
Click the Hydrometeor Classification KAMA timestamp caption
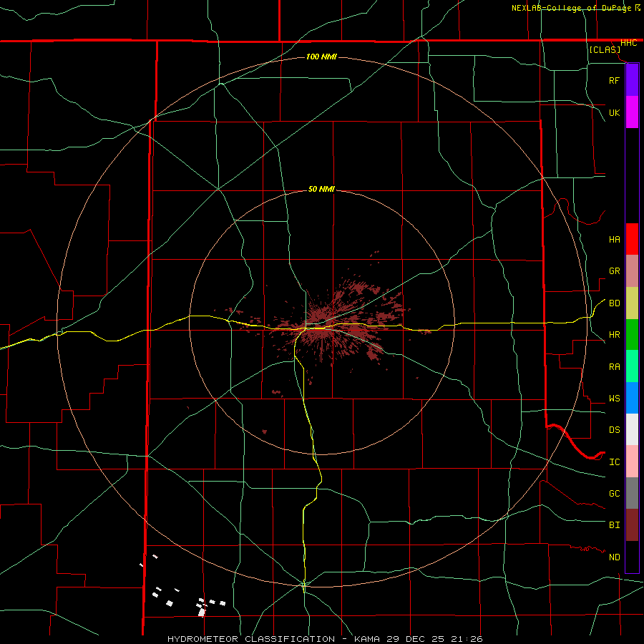325,639
